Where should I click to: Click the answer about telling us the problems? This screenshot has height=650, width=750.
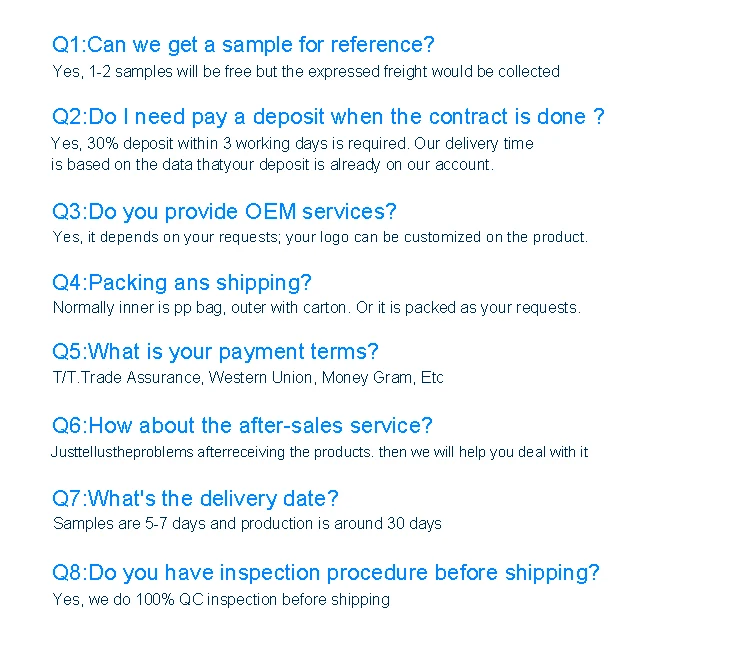tap(319, 452)
